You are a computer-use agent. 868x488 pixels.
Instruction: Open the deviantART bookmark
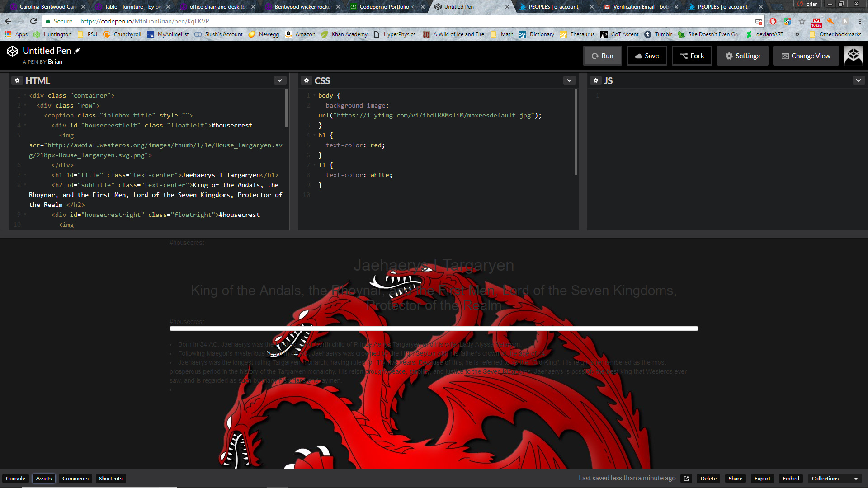click(764, 34)
